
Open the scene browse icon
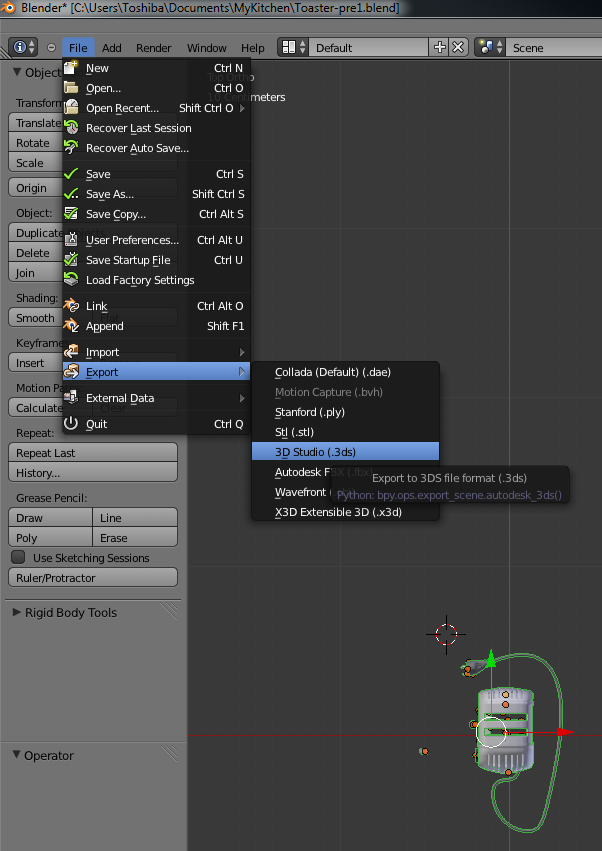click(x=491, y=48)
